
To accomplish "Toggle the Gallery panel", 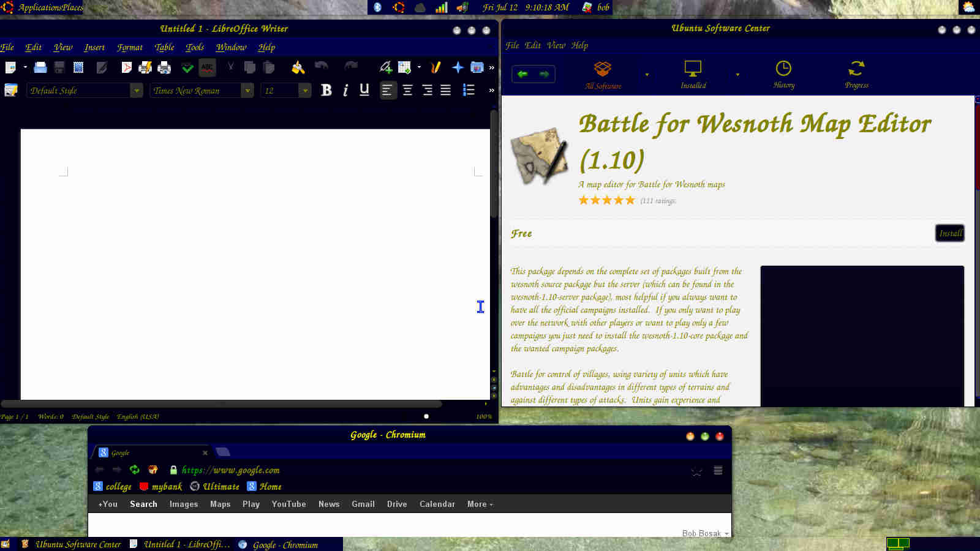I will [477, 67].
